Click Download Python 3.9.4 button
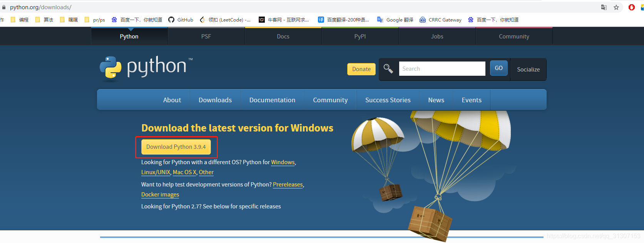This screenshot has height=243, width=644. [x=176, y=147]
